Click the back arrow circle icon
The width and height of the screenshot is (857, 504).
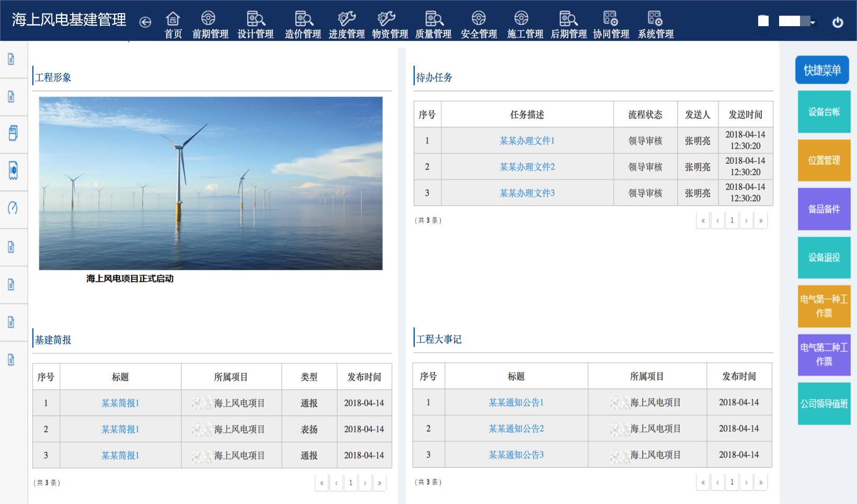pos(145,22)
